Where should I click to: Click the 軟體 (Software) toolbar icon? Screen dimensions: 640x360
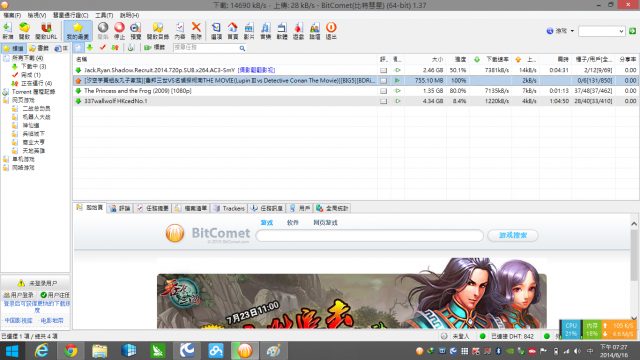282,31
